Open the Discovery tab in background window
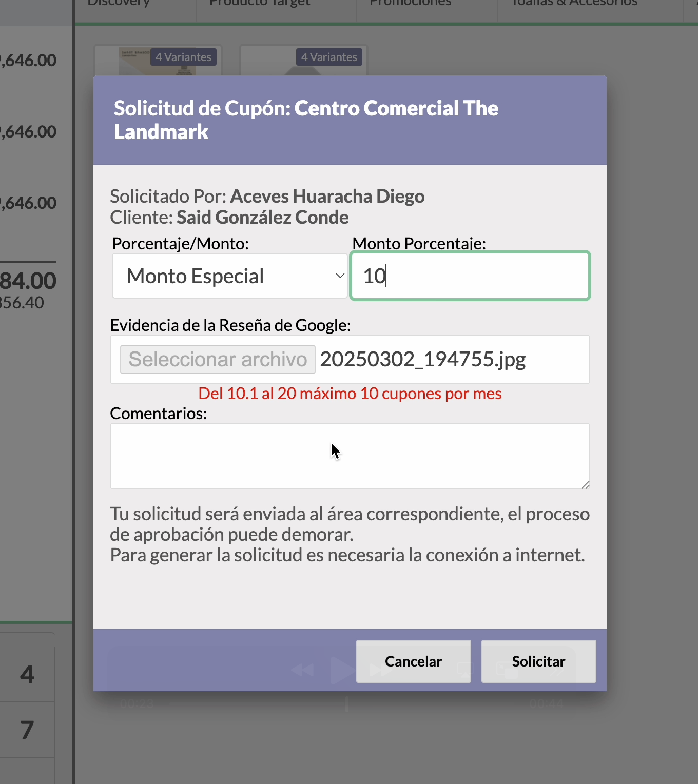Image resolution: width=698 pixels, height=784 pixels. click(119, 4)
